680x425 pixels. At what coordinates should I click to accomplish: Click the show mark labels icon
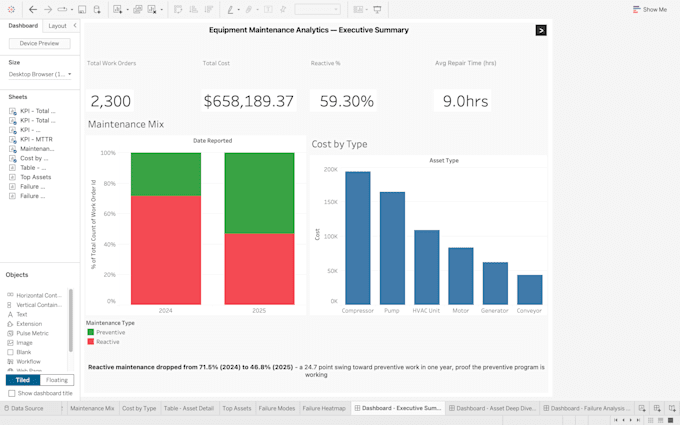[268, 9]
